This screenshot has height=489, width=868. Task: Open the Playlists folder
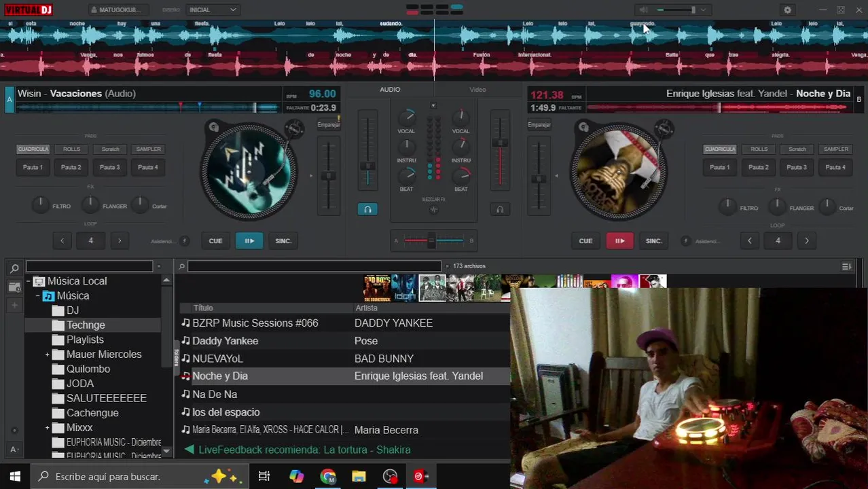click(x=85, y=340)
